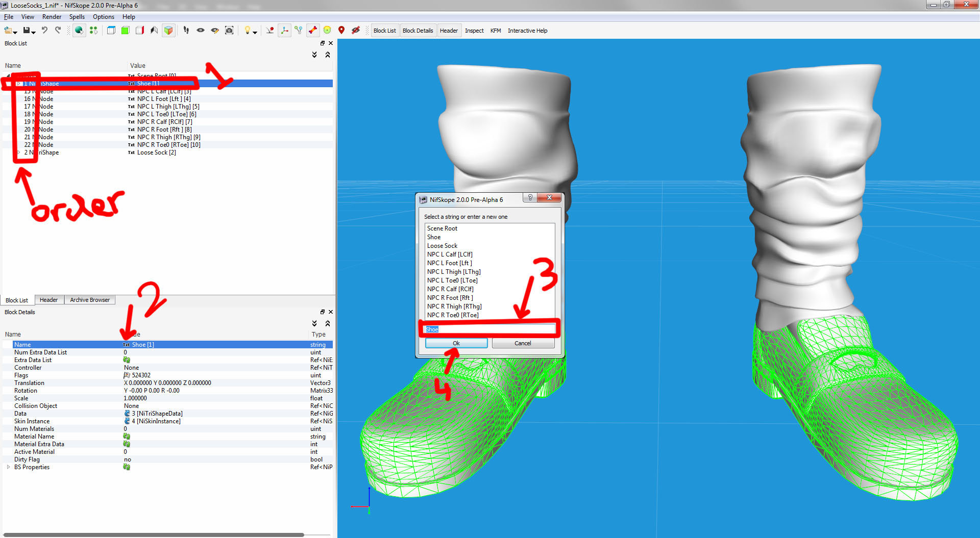
Task: Click the horizontal scrollbar at bottom left
Action: click(x=153, y=535)
